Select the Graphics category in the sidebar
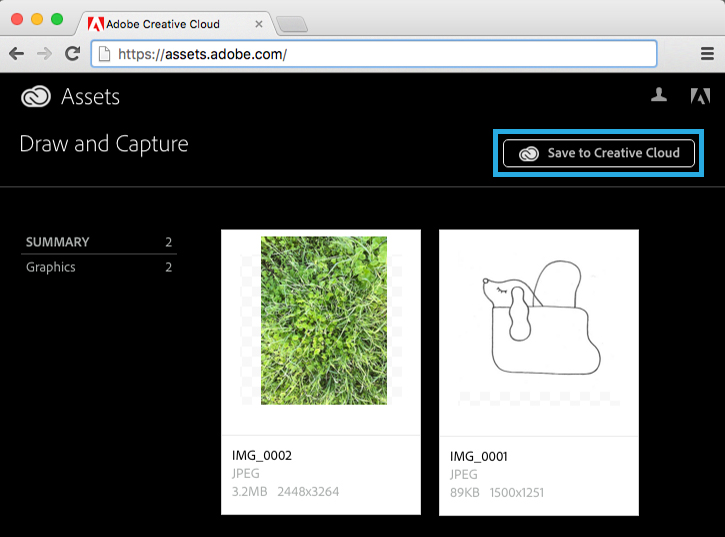The width and height of the screenshot is (725, 537). coord(99,267)
